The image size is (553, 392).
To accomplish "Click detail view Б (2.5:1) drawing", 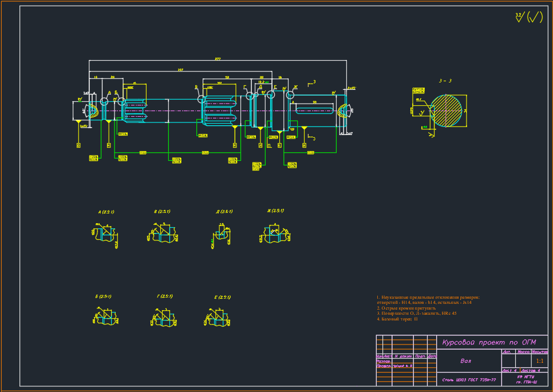I will point(105,316).
